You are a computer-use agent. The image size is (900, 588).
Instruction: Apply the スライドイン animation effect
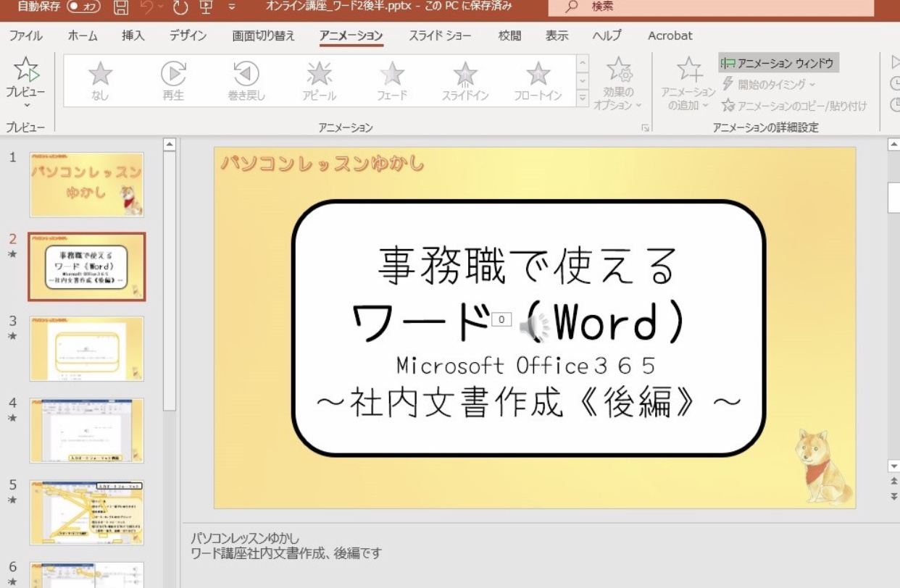tap(465, 80)
